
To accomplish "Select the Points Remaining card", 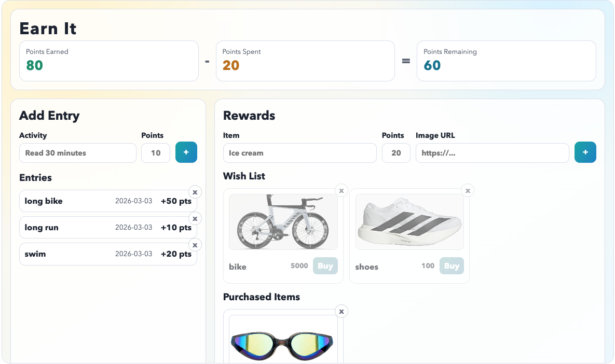I will pyautogui.click(x=506, y=61).
